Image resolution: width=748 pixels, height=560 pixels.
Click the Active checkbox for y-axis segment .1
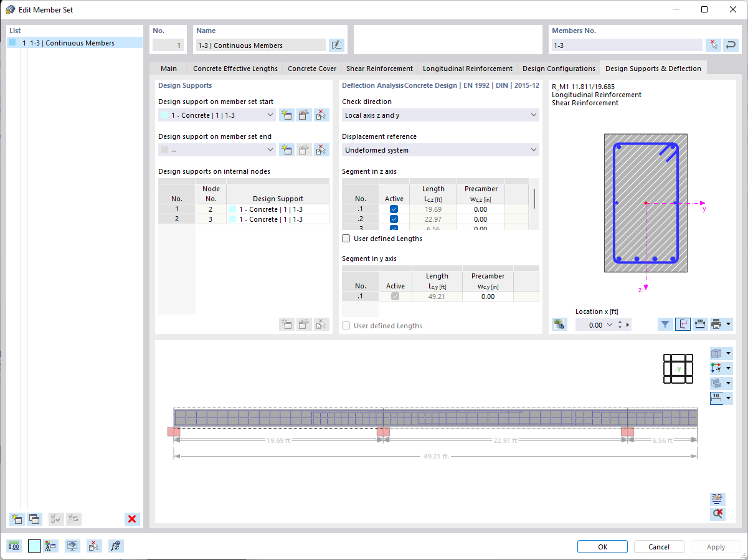pos(395,297)
